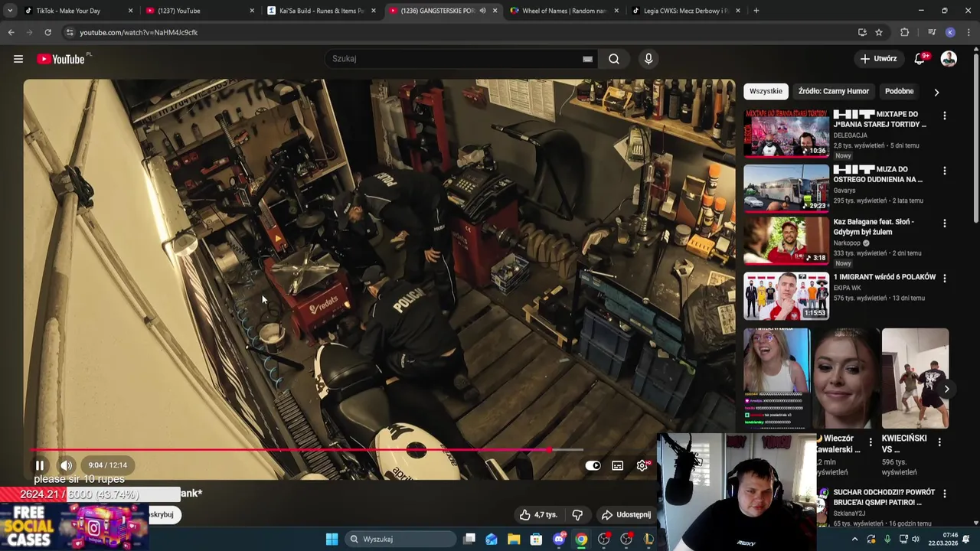Close the TikTok - Make Your Day tab
This screenshot has height=551, width=980.
pos(130,11)
